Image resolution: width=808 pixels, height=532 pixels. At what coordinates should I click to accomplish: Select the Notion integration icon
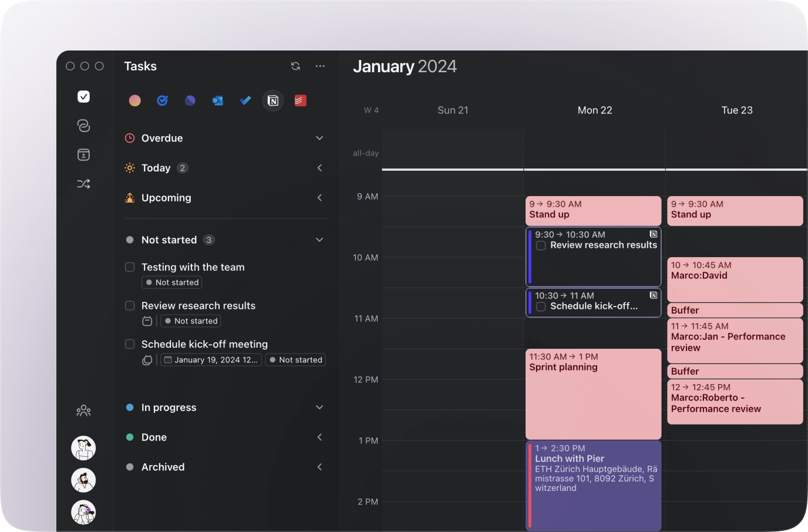(273, 101)
